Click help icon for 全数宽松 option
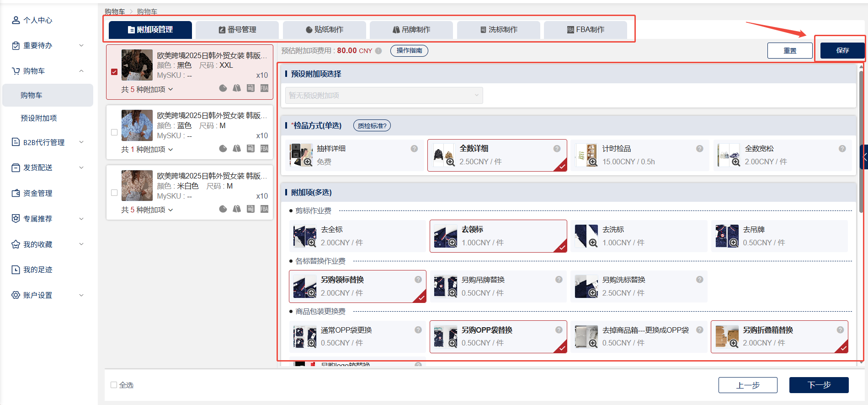Screen dimensions: 868x405 coord(842,148)
